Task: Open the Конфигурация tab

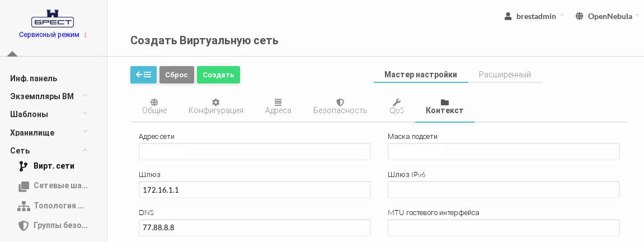Action: pyautogui.click(x=216, y=106)
